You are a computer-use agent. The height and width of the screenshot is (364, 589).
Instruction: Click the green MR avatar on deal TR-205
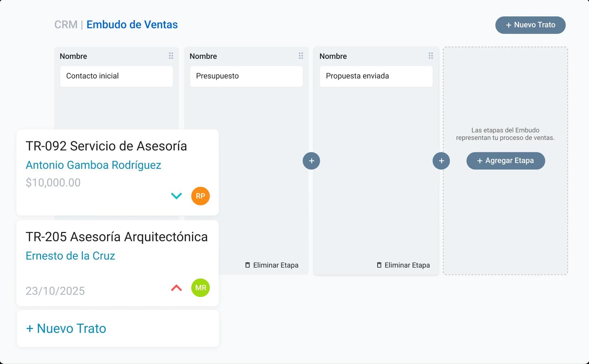(x=200, y=288)
